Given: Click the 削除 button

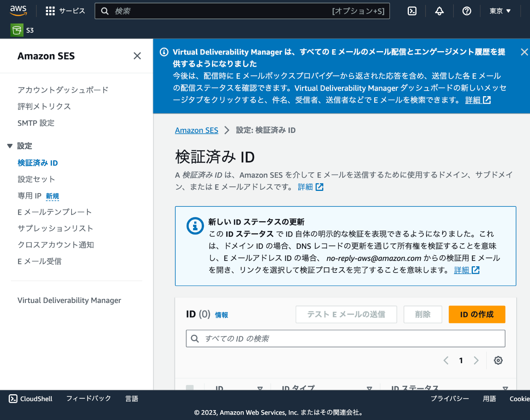Looking at the screenshot, I should tap(423, 314).
